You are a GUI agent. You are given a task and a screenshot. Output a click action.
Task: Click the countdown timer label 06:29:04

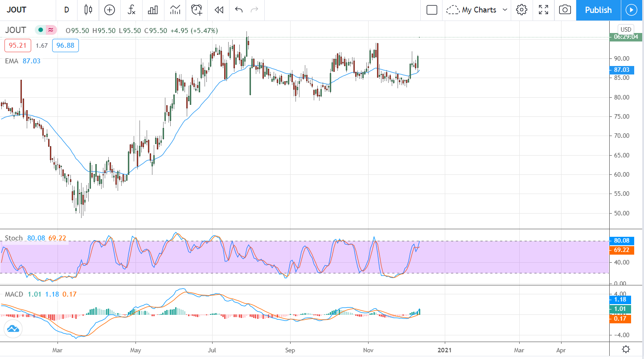(626, 37)
